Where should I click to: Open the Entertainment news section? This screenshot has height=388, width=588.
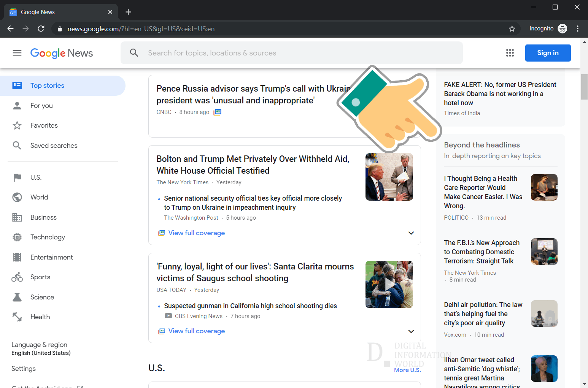pos(52,257)
